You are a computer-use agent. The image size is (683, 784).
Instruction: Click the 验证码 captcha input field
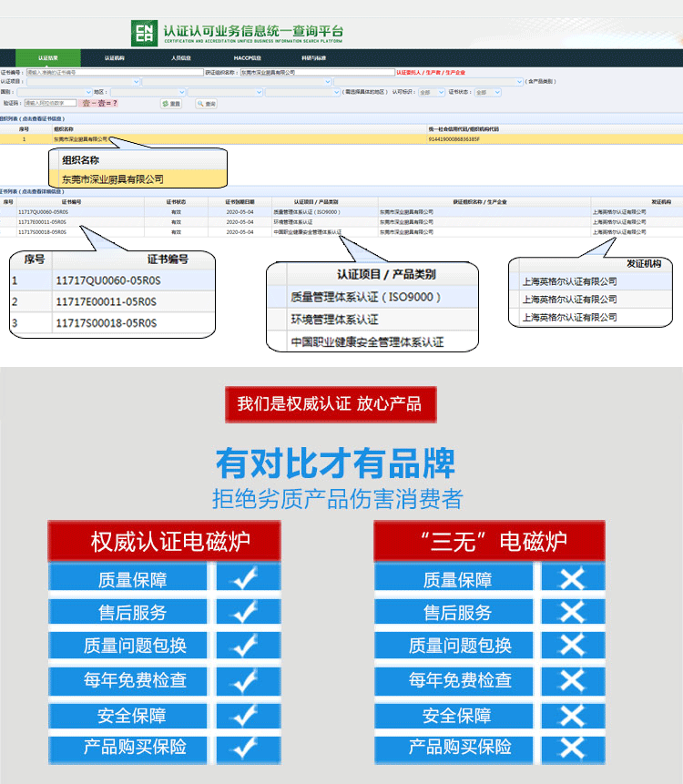point(50,103)
